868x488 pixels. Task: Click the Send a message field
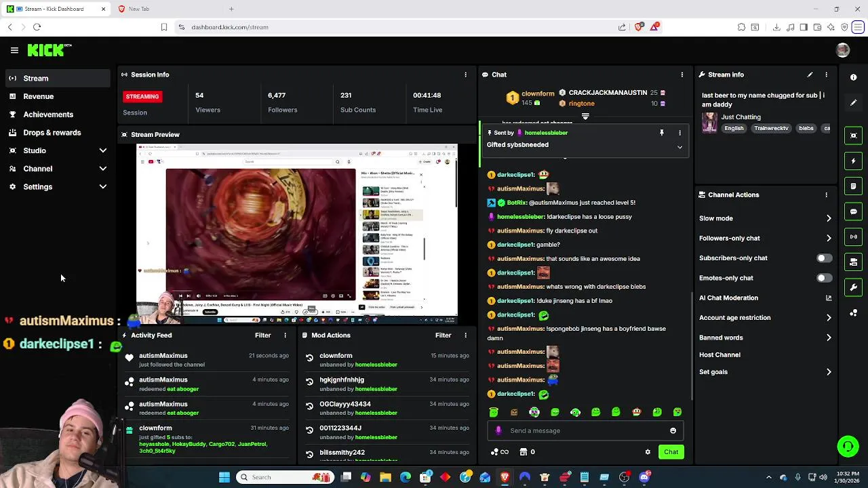(585, 430)
